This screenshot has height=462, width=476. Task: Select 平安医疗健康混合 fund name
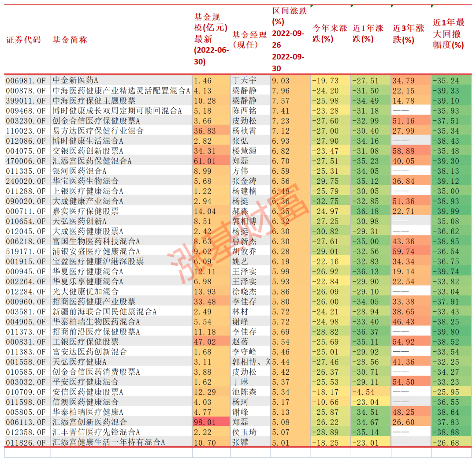[86, 381]
